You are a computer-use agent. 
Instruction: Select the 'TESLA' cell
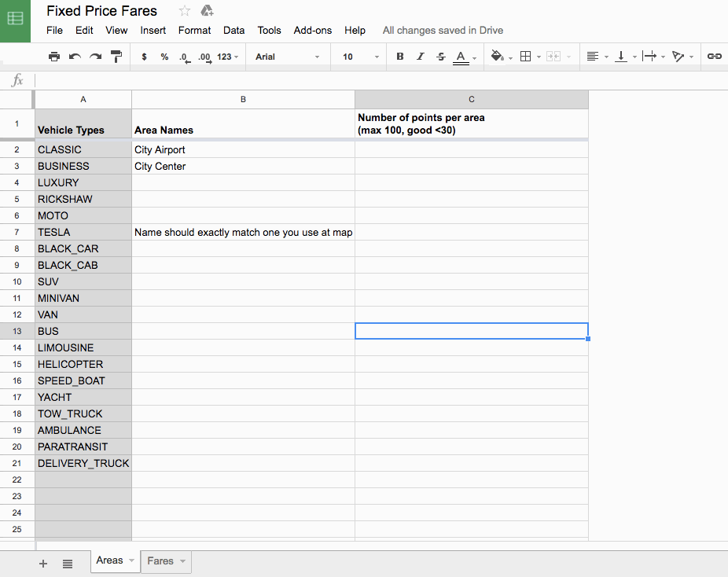coord(83,232)
